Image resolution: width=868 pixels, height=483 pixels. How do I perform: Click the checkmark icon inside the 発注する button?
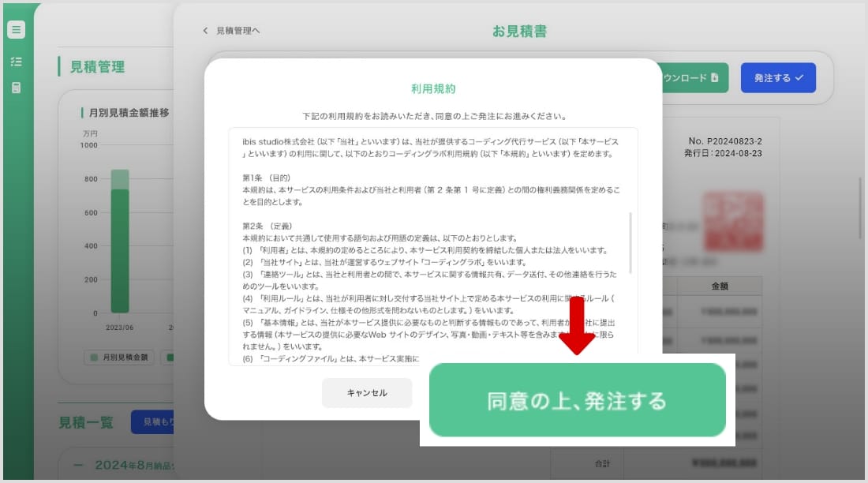799,78
